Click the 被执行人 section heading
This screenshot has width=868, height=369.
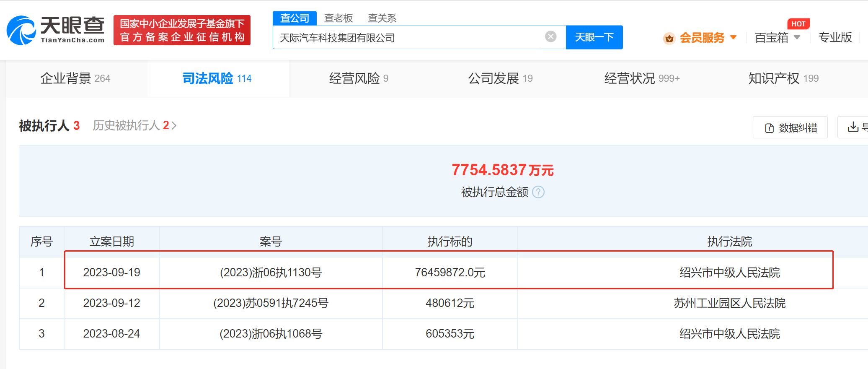coord(44,125)
